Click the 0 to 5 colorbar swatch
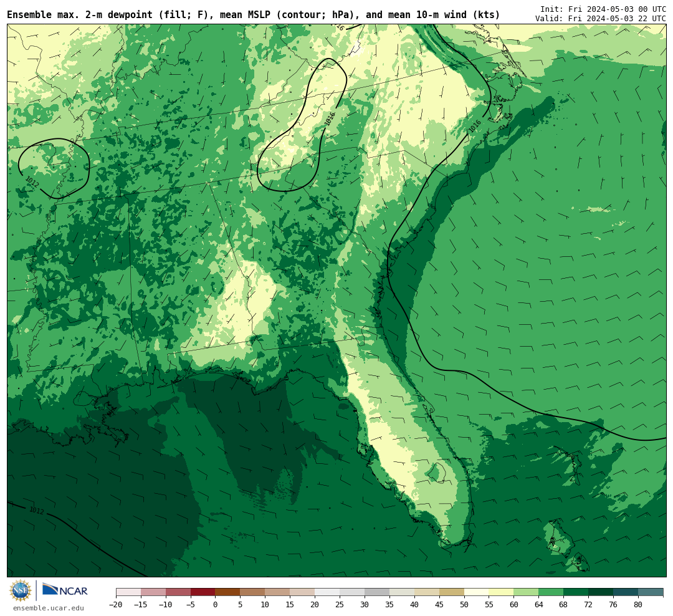 [x=228, y=592]
